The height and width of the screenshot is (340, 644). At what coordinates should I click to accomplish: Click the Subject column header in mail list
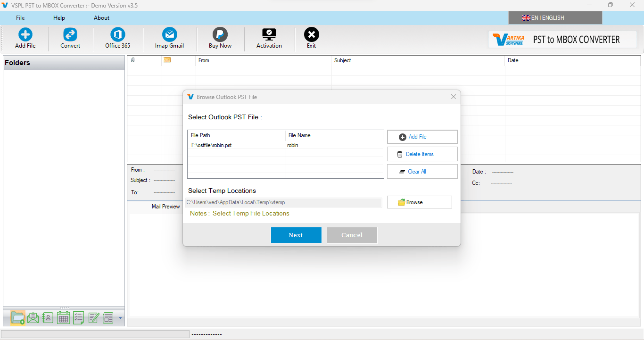[x=418, y=60]
